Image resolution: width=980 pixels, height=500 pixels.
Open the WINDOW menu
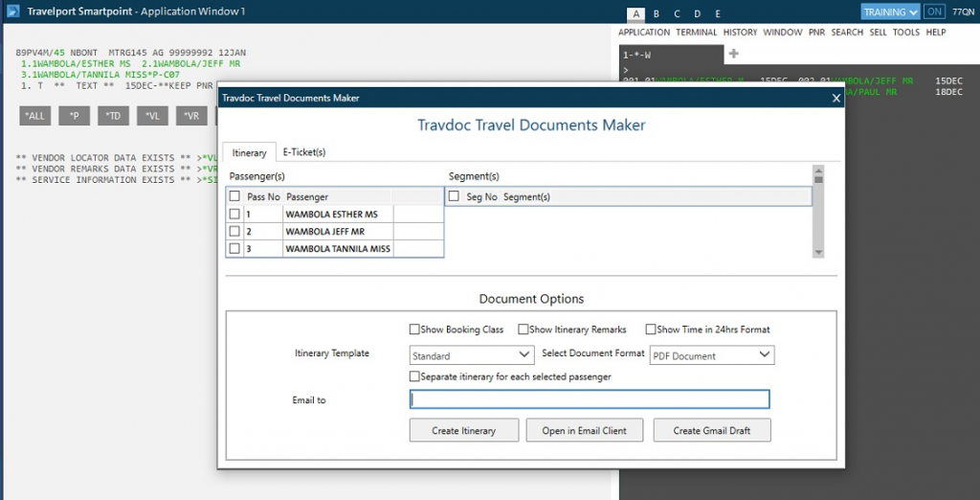[783, 33]
